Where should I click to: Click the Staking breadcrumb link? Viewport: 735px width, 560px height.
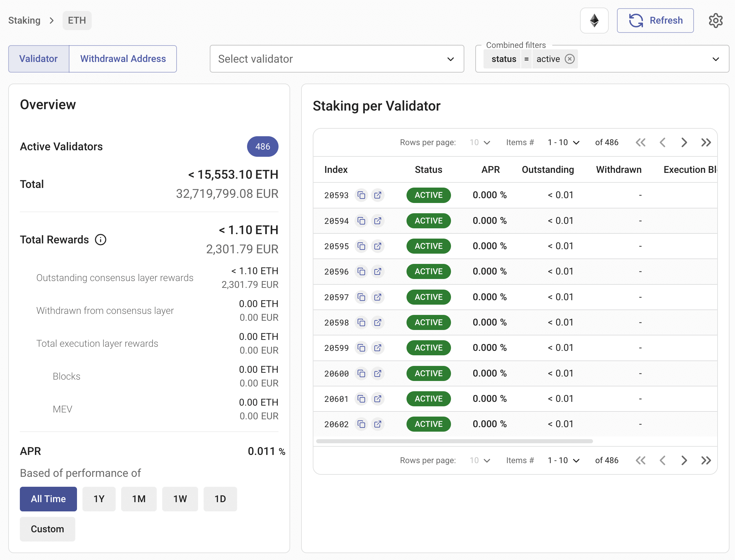click(x=24, y=21)
